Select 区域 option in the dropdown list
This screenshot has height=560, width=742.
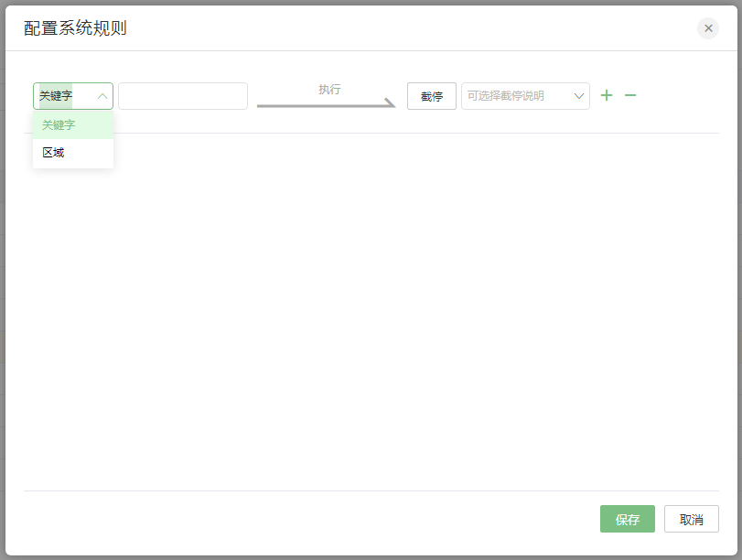[x=73, y=153]
